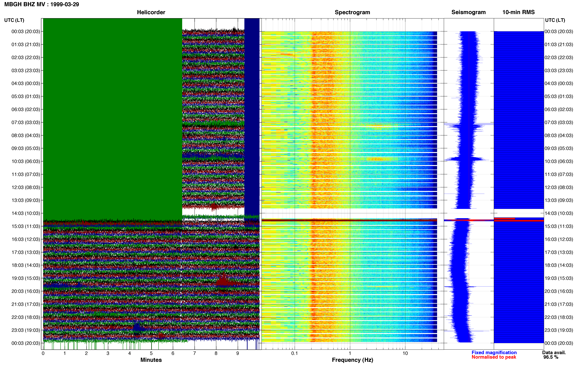Screen dimensions: 588x368
Task: Select 08:03 (04:03) on the right time axis
Action: click(559, 136)
